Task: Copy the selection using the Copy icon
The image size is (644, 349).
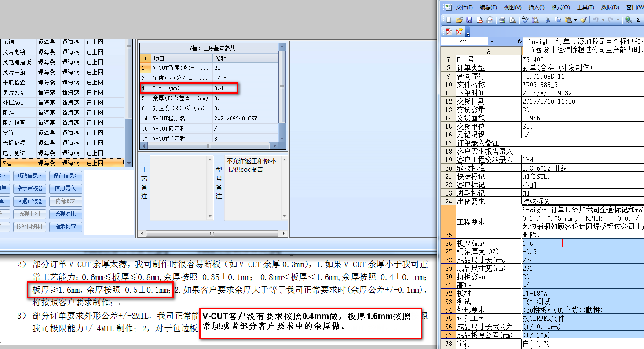Action: point(558,20)
